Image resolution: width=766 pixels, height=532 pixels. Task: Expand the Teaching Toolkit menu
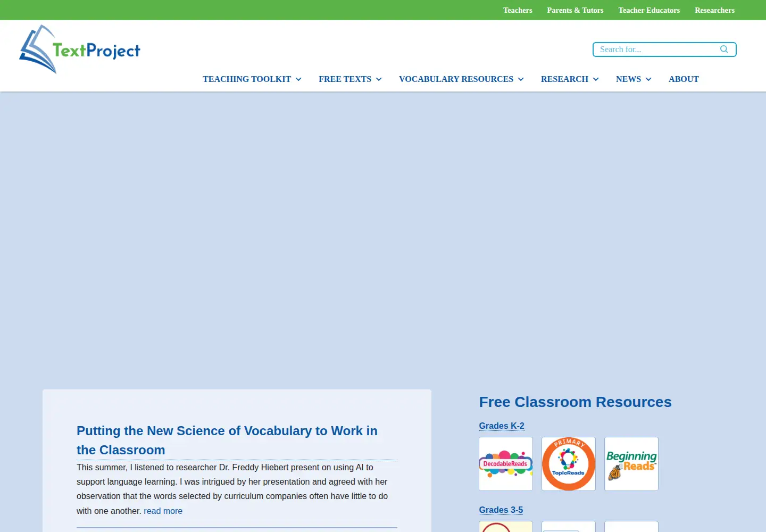point(252,79)
